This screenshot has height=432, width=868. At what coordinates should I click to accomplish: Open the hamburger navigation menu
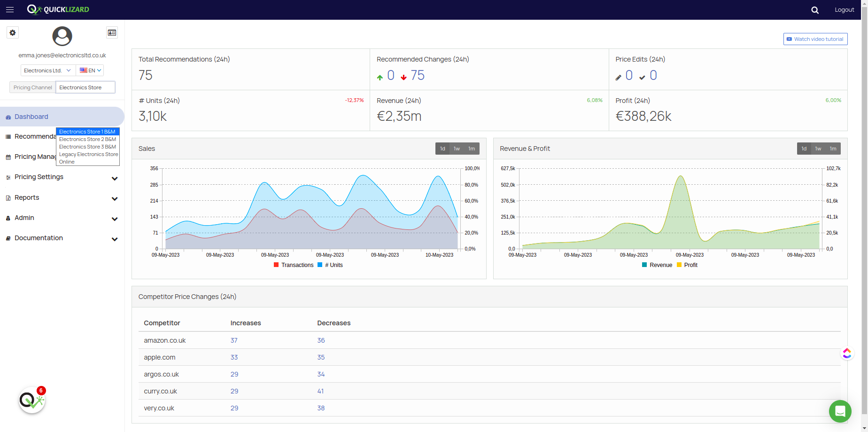click(x=10, y=9)
